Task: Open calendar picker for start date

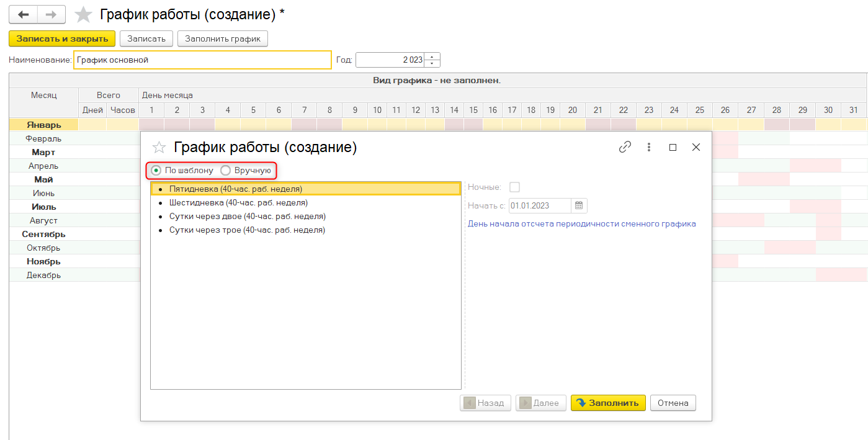Action: coord(579,205)
